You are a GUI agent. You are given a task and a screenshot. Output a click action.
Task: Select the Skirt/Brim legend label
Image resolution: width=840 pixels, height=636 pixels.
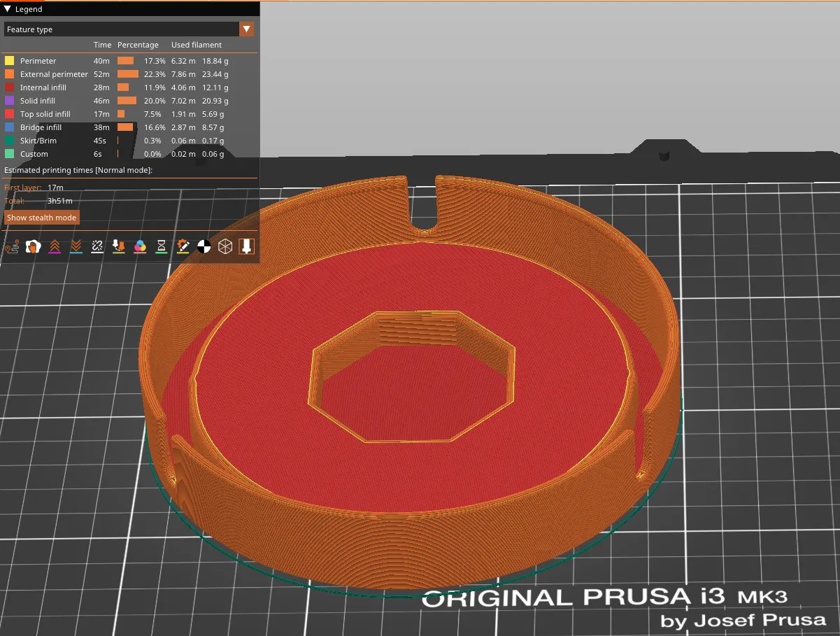click(38, 141)
